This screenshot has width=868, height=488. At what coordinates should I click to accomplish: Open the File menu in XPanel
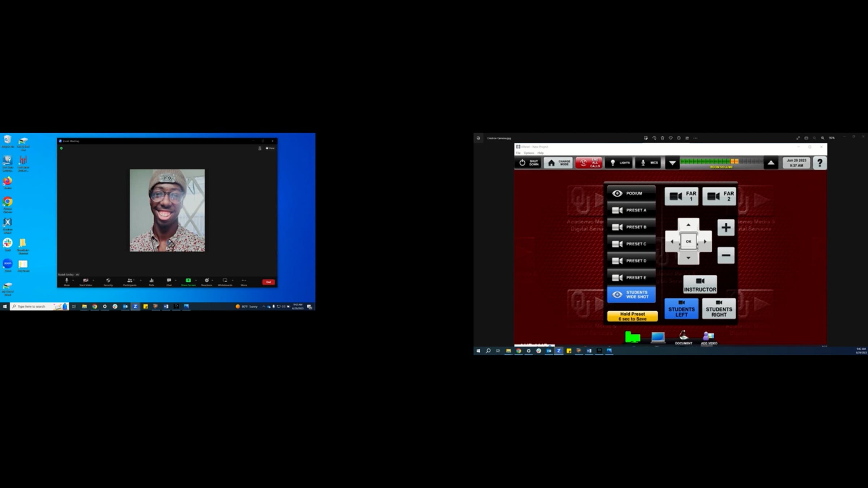[518, 153]
